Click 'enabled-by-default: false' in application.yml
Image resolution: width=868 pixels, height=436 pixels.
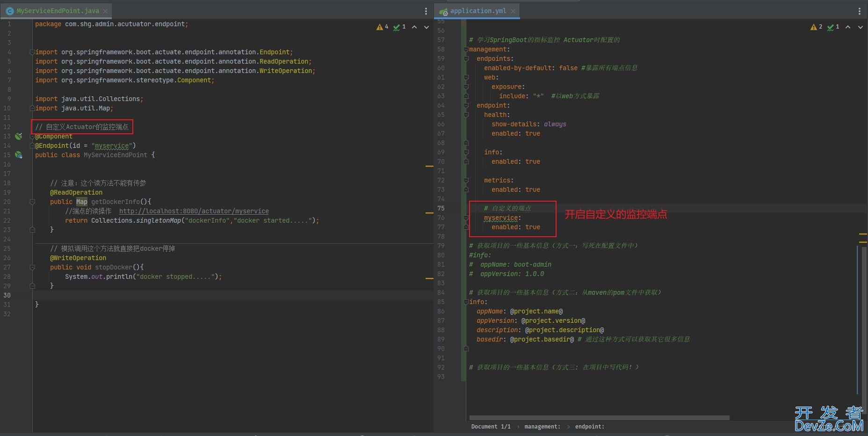point(531,68)
